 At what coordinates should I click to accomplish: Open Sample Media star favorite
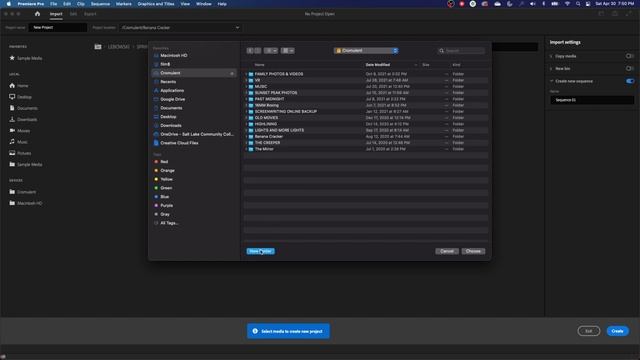click(x=26, y=58)
